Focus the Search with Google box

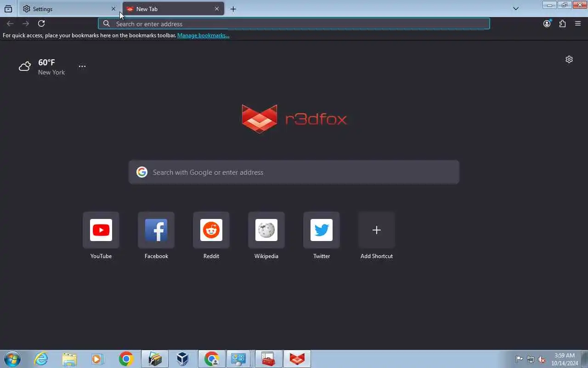[294, 172]
